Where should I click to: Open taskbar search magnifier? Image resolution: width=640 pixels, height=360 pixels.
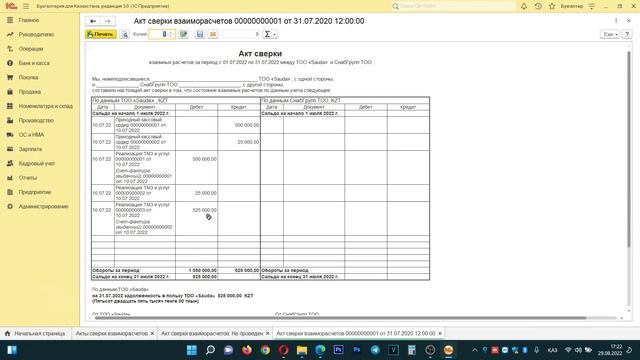(x=210, y=350)
